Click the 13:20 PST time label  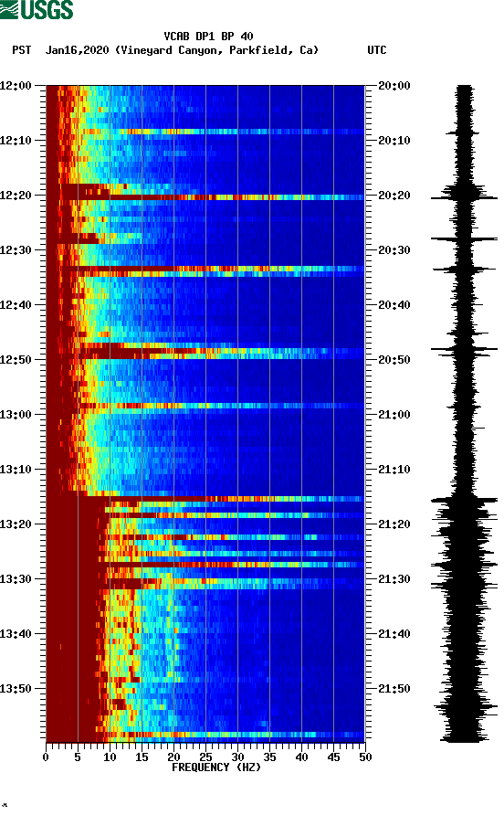pos(16,524)
